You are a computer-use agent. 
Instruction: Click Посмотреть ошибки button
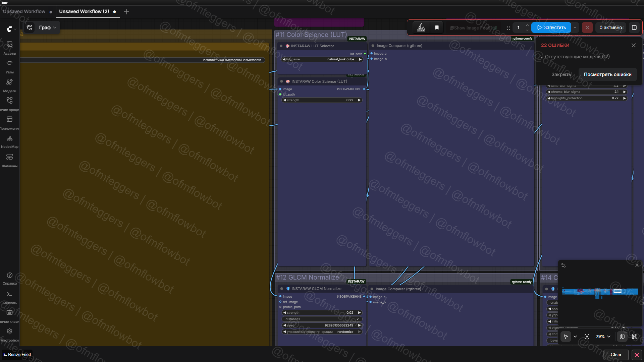click(607, 74)
